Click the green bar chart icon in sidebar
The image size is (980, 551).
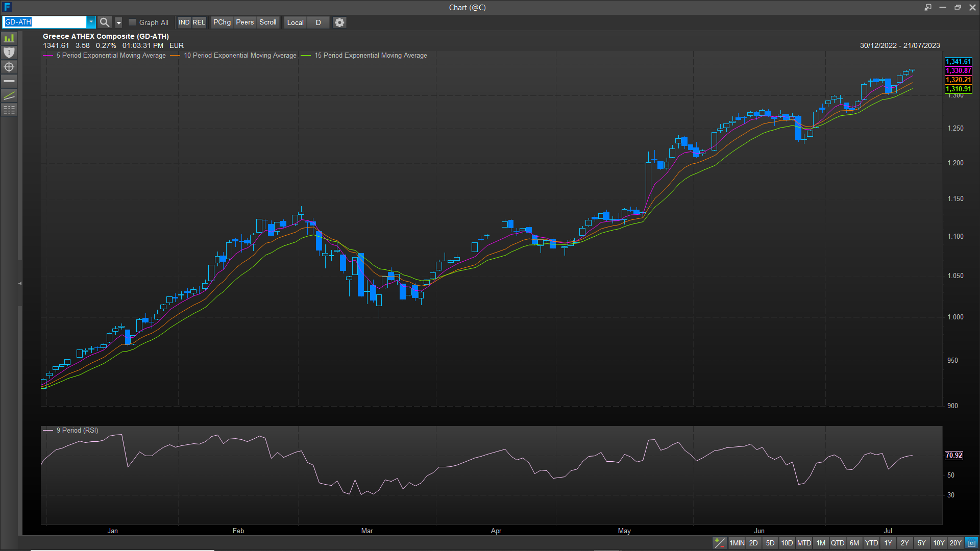coord(9,39)
